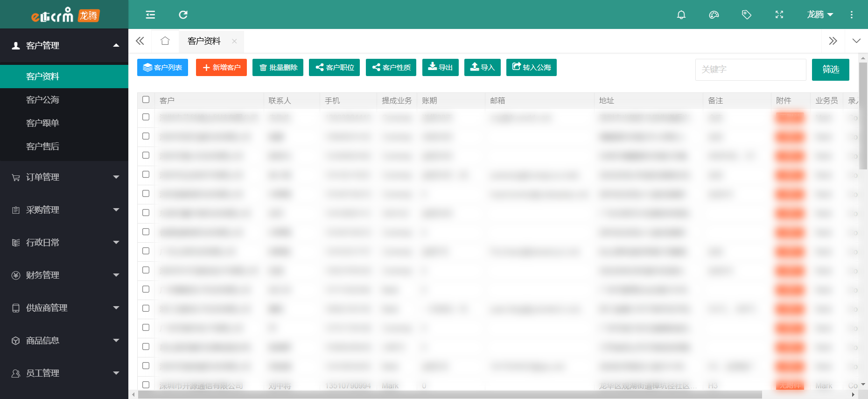Click the refresh icon in the top bar

(x=183, y=15)
